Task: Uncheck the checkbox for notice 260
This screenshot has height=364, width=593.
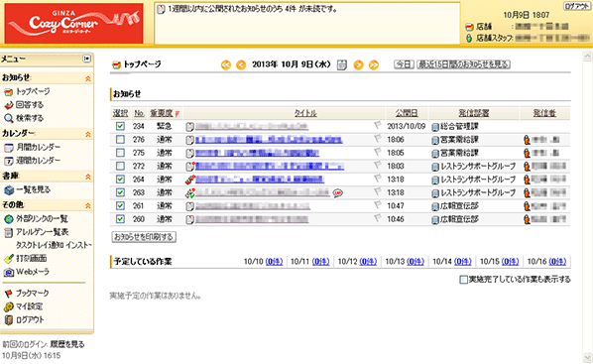Action: pyautogui.click(x=120, y=219)
